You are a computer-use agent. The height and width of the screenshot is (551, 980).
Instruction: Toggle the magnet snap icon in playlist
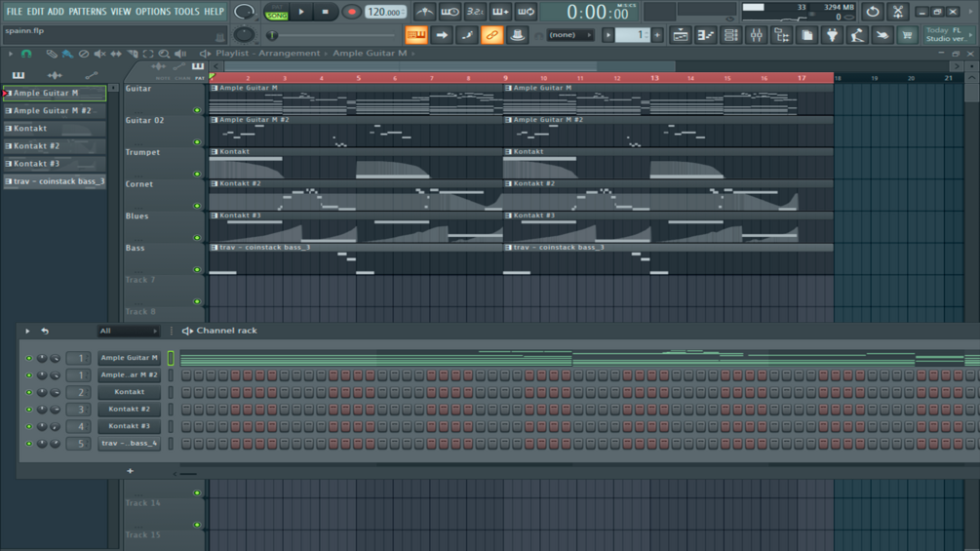26,54
